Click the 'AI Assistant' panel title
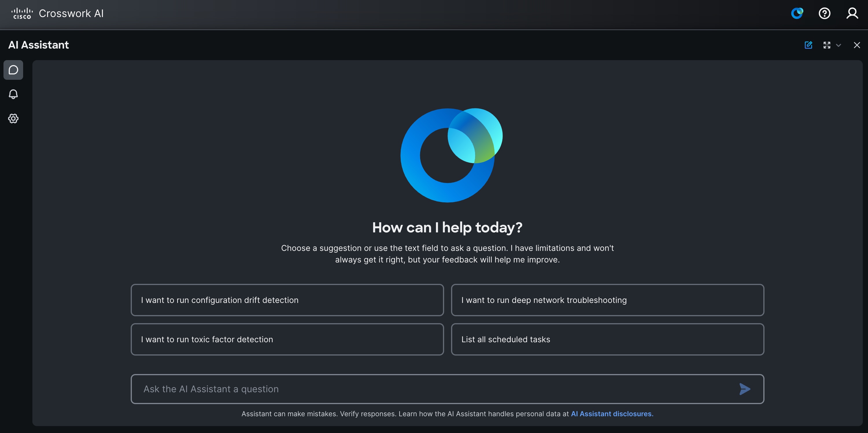868x433 pixels. (x=38, y=45)
